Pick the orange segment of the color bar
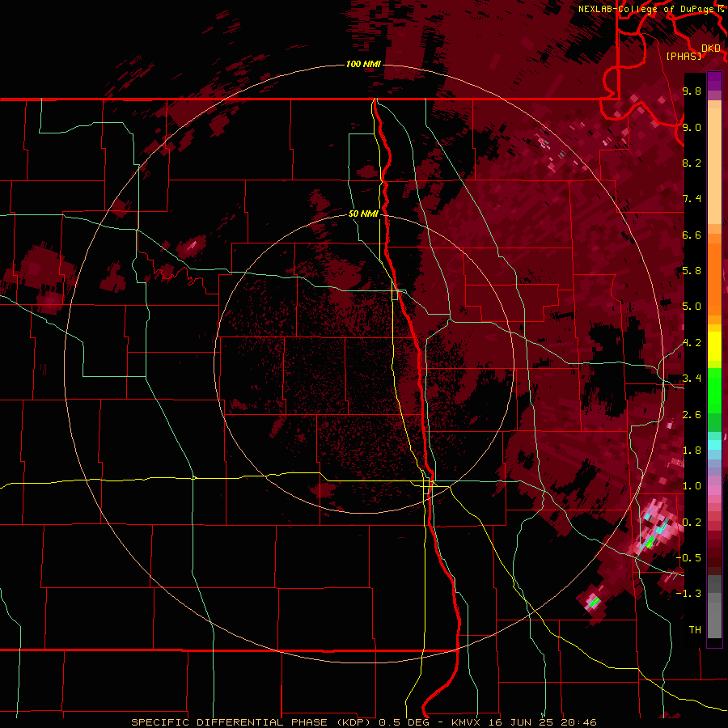This screenshot has height=728, width=728. (x=714, y=278)
